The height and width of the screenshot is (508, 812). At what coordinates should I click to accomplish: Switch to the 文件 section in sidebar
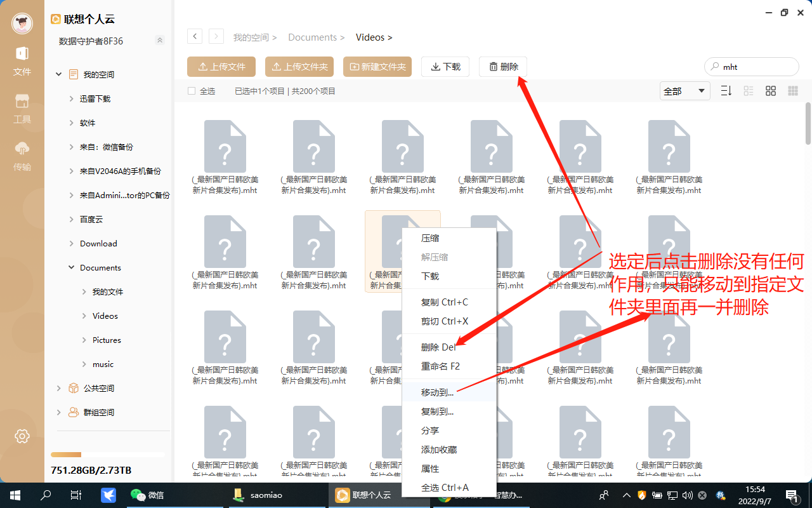(x=22, y=62)
